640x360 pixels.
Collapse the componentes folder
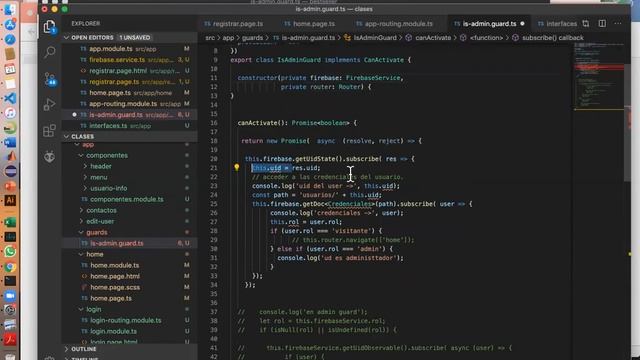click(81, 156)
